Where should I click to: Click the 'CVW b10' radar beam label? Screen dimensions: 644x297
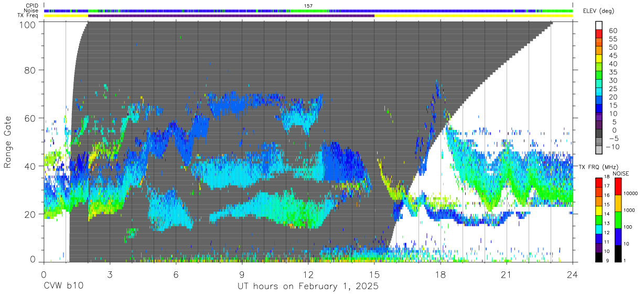63,286
